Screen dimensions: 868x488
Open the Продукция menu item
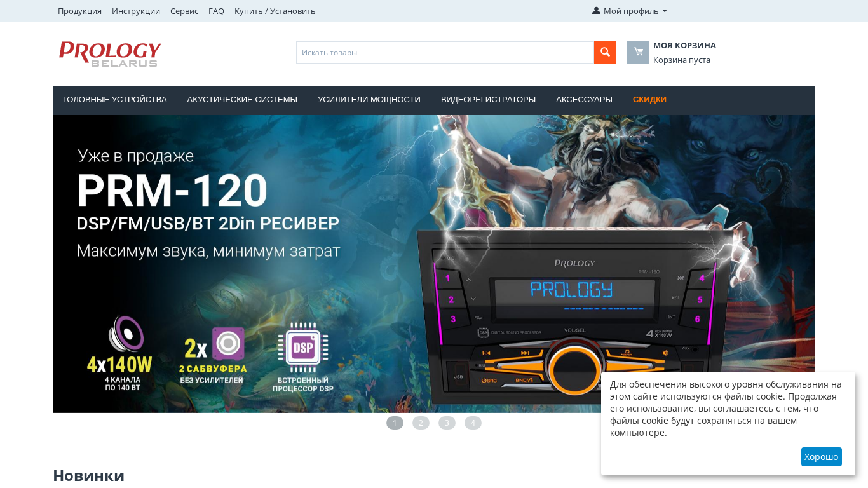tap(79, 11)
